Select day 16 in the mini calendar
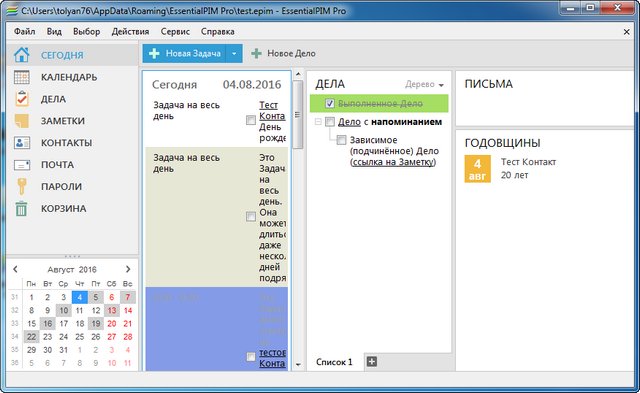 [48, 324]
